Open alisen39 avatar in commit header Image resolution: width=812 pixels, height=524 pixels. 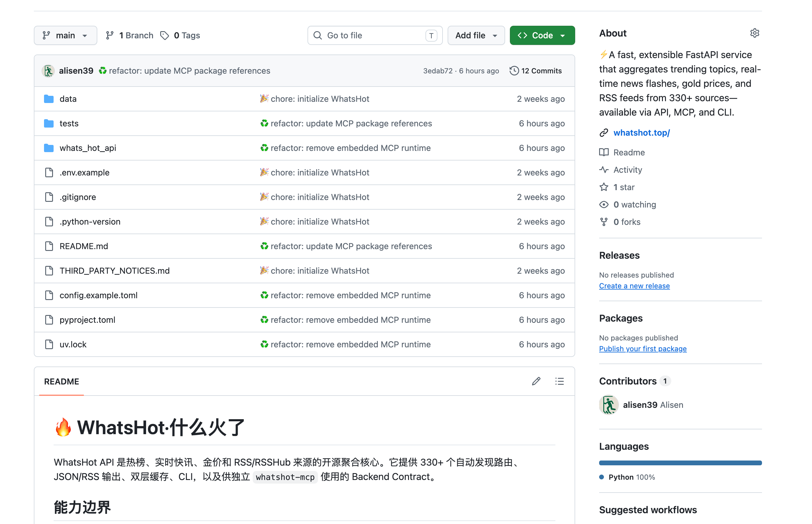tap(48, 71)
